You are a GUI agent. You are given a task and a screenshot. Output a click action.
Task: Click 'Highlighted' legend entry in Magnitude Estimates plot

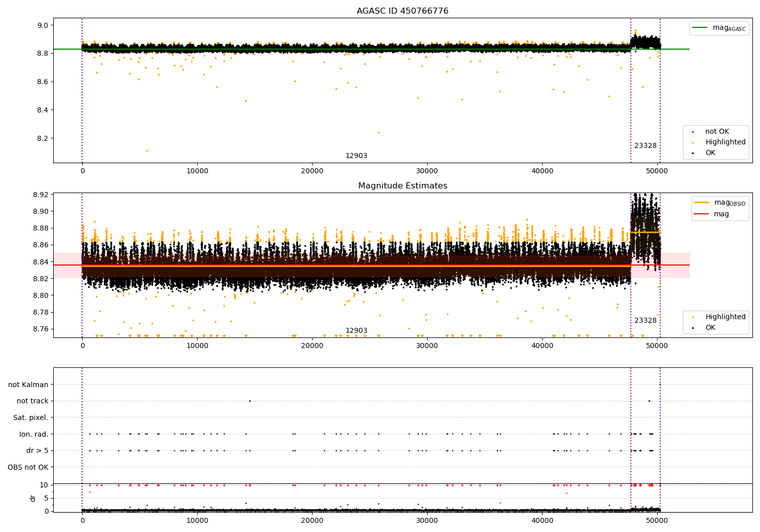[x=725, y=317]
